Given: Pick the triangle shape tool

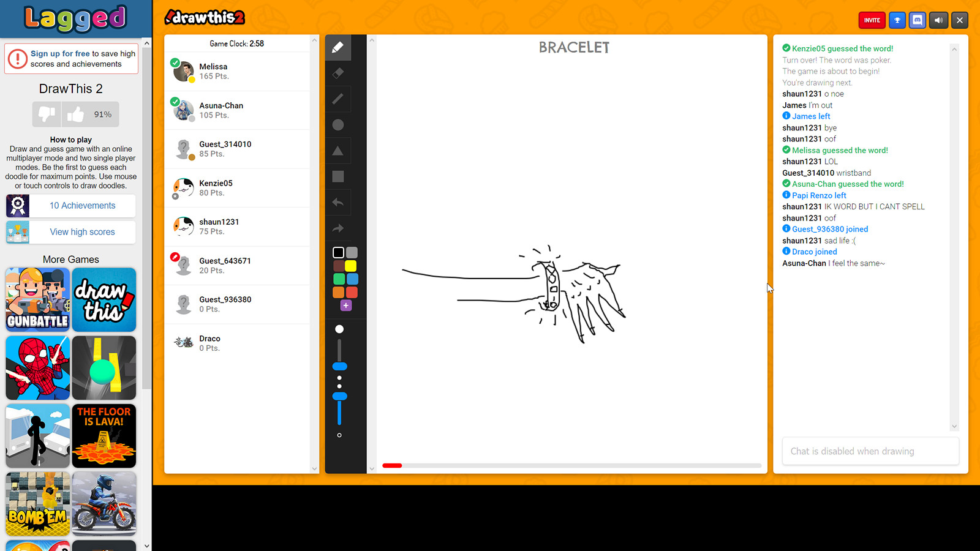Looking at the screenshot, I should point(337,151).
